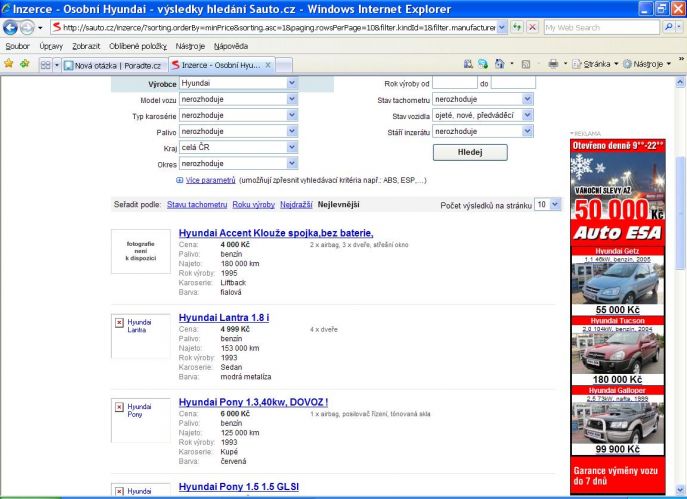Click the Home page icon
The image size is (687, 499).
coord(499,64)
